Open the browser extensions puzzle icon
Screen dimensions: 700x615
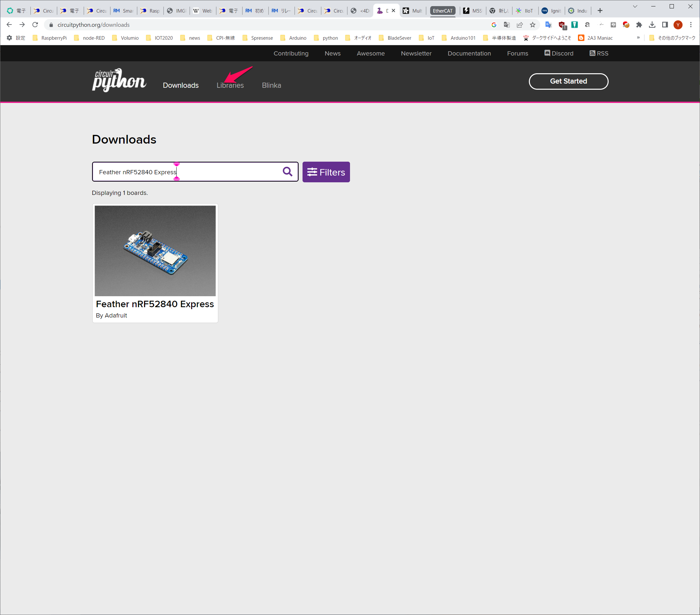(x=639, y=25)
